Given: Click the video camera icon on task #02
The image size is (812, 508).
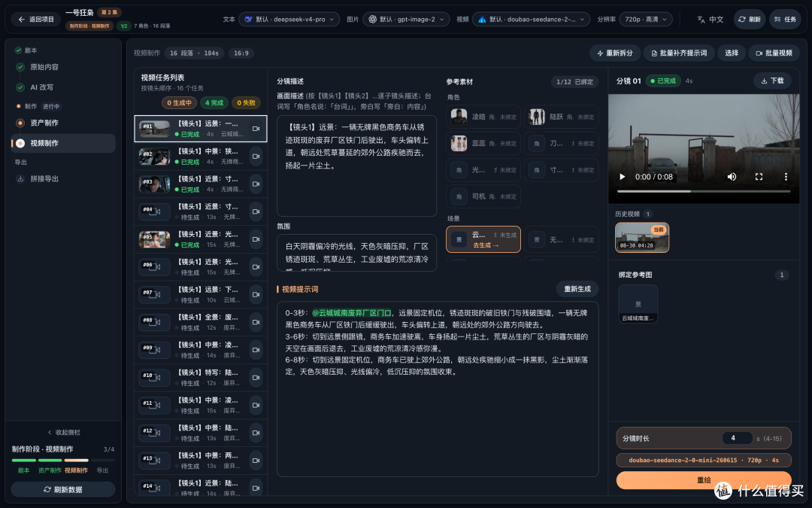Looking at the screenshot, I should (256, 156).
